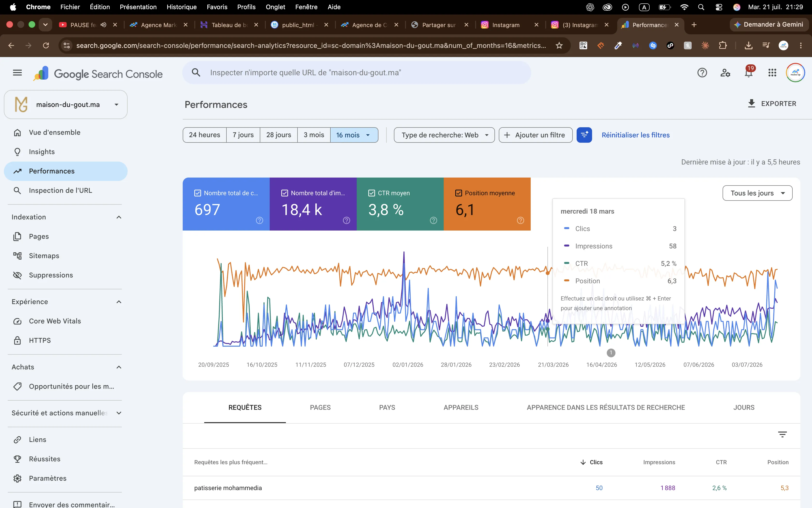This screenshot has height=508, width=812.
Task: Click help icon on impressions card
Action: pyautogui.click(x=347, y=220)
